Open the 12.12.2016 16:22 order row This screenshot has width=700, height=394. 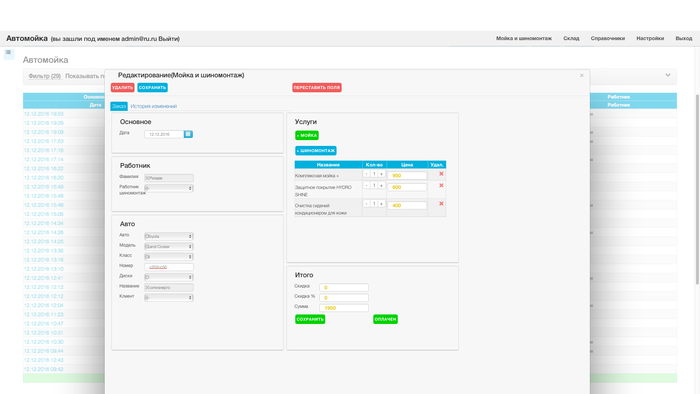point(44,169)
